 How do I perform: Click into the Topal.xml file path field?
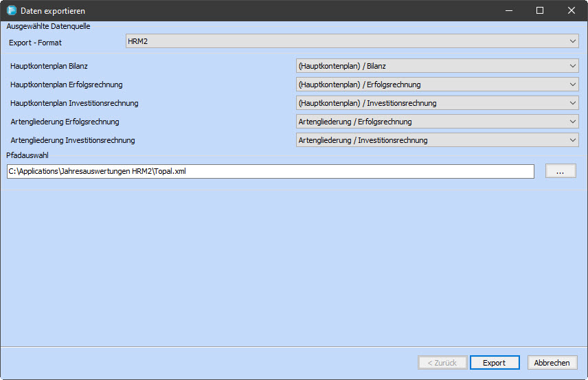[270, 171]
